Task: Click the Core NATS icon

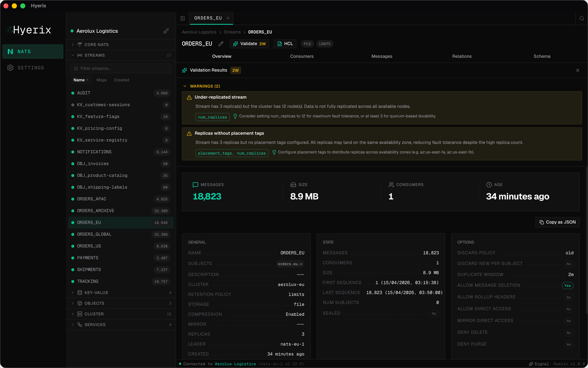Action: point(80,45)
